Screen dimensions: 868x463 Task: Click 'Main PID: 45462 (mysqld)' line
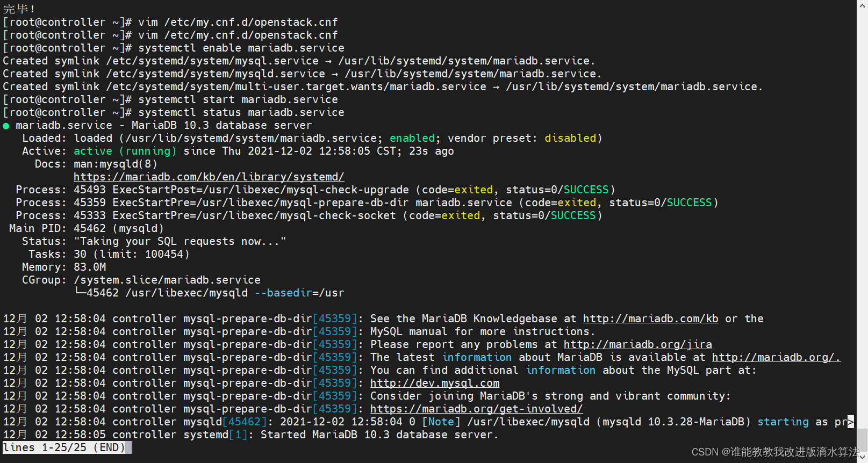(87, 228)
